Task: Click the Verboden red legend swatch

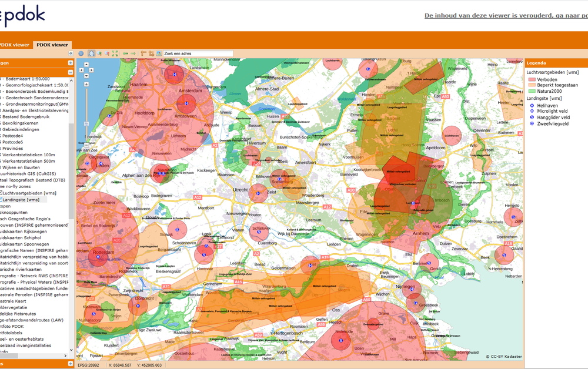Action: tap(532, 79)
